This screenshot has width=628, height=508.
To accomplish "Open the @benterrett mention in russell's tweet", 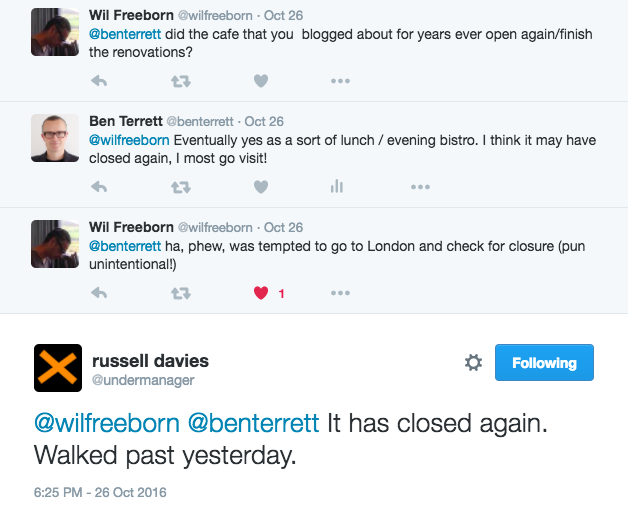I will [x=253, y=424].
